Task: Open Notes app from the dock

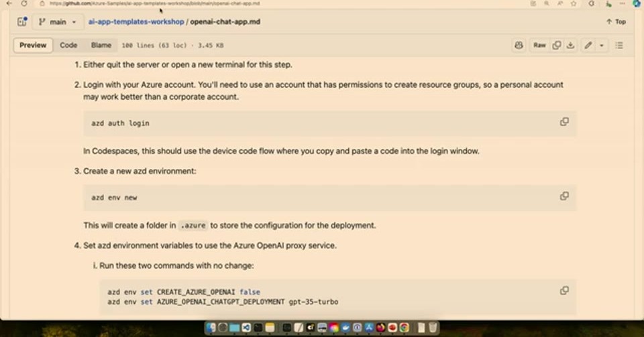Action: (270, 327)
